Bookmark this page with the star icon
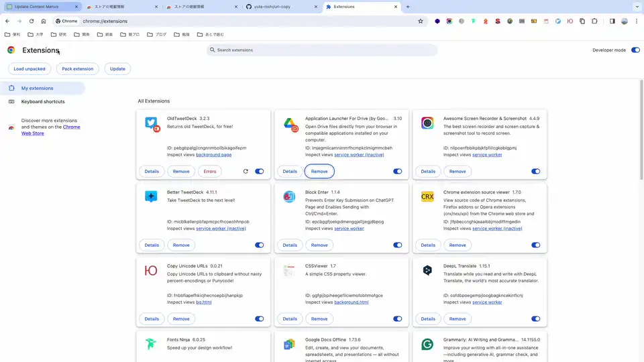The height and width of the screenshot is (362, 644). [x=420, y=21]
